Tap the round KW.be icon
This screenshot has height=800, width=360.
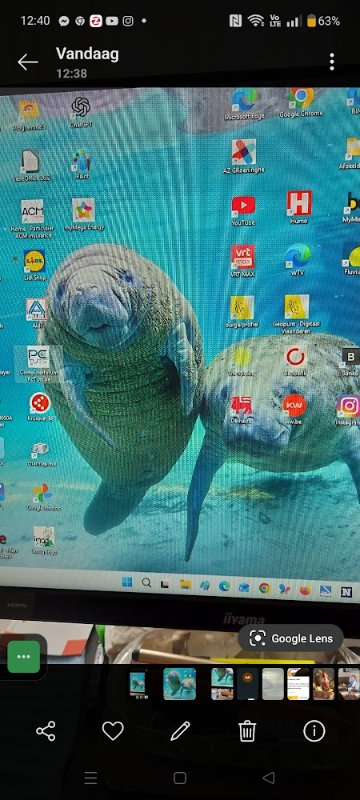click(x=294, y=405)
